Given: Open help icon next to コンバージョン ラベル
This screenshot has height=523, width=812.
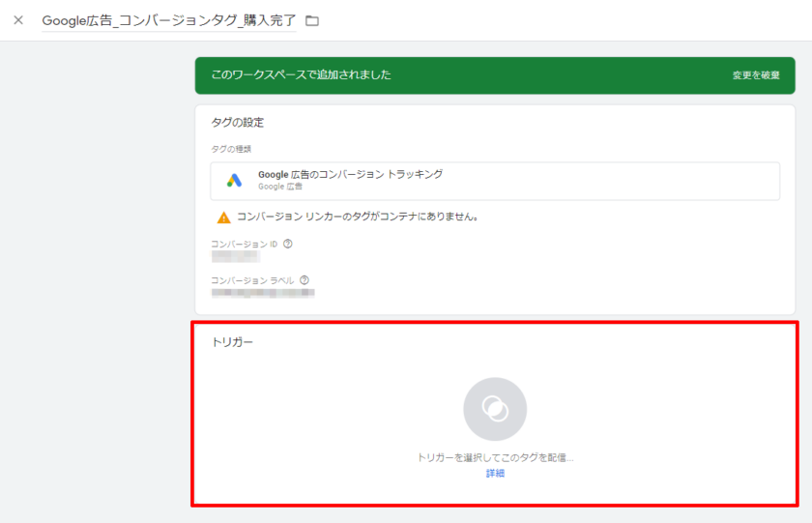Looking at the screenshot, I should [304, 280].
